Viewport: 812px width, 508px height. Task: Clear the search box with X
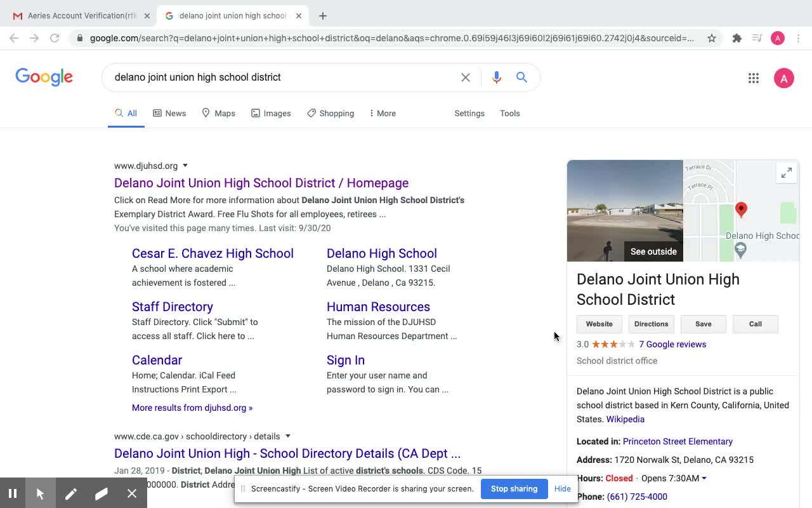(x=466, y=77)
